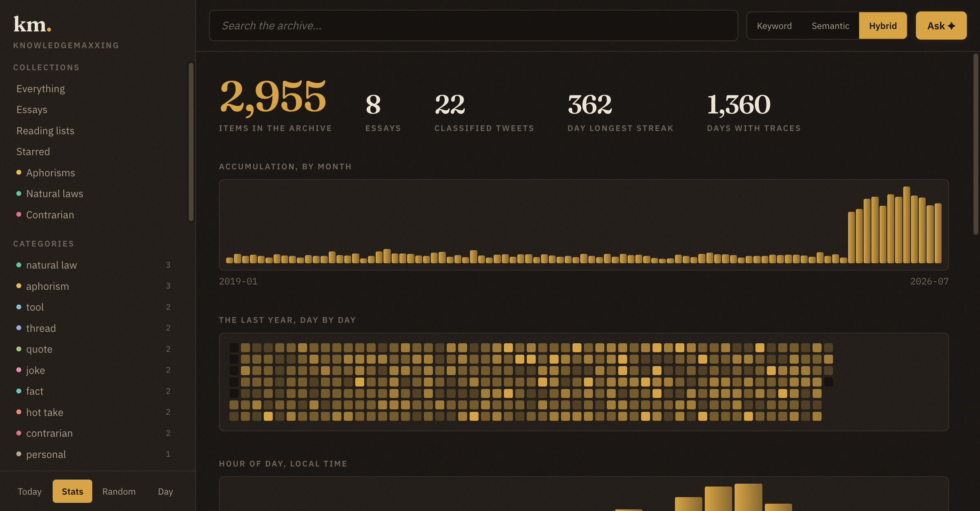980x511 pixels.
Task: Focus the Search the archive field
Action: coord(473,26)
